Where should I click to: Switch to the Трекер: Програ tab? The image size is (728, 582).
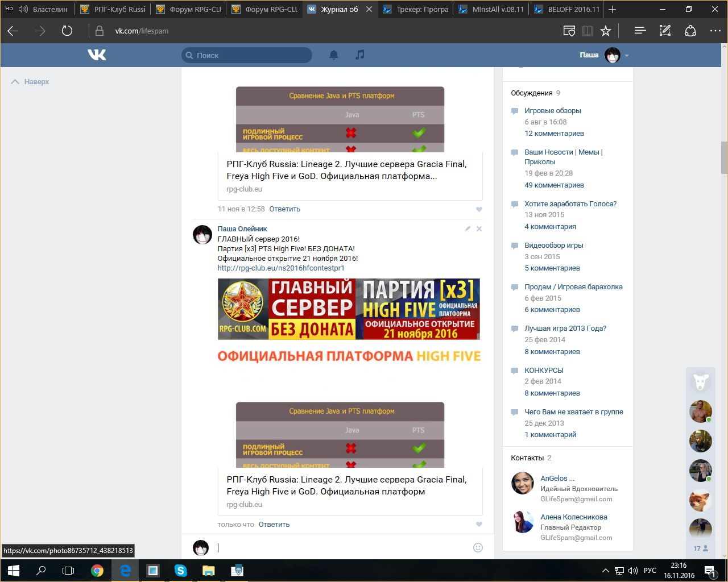(x=416, y=9)
